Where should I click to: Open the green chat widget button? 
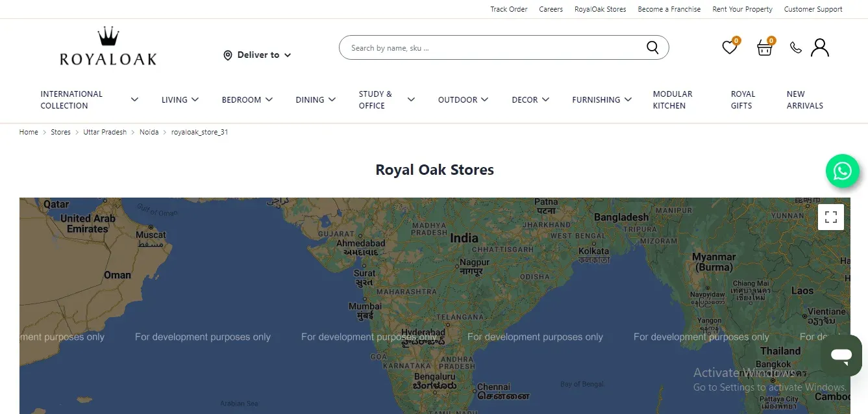point(841,356)
